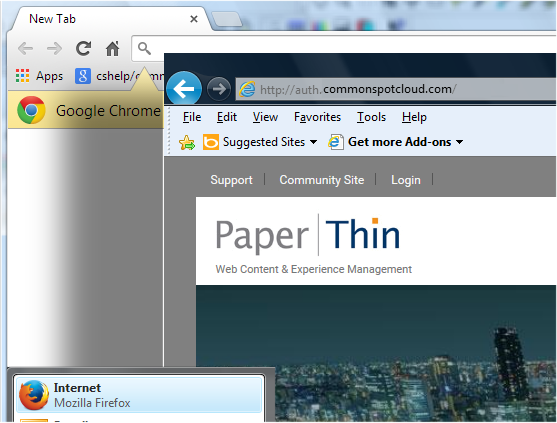557x423 pixels.
Task: Expand the Get more Add-ons dropdown arrow
Action: point(459,142)
